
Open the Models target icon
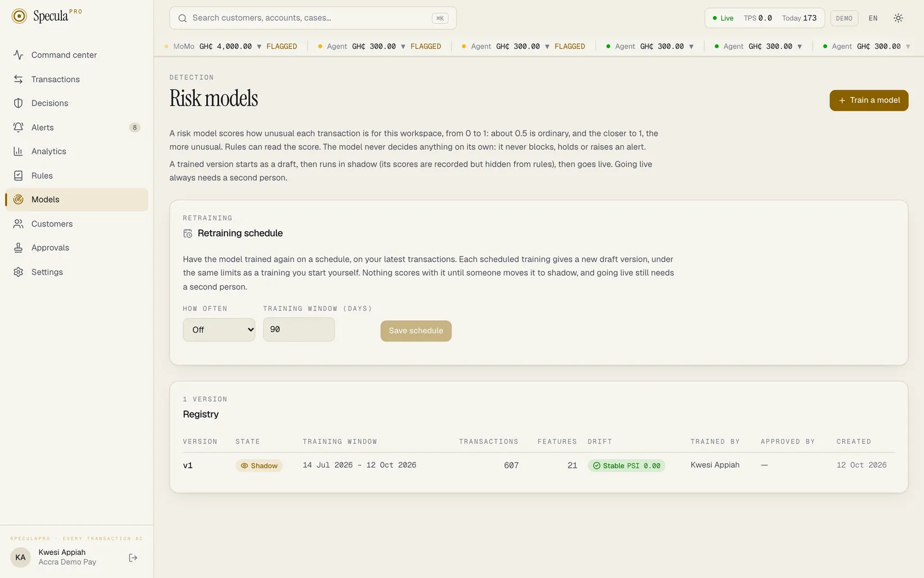(18, 199)
